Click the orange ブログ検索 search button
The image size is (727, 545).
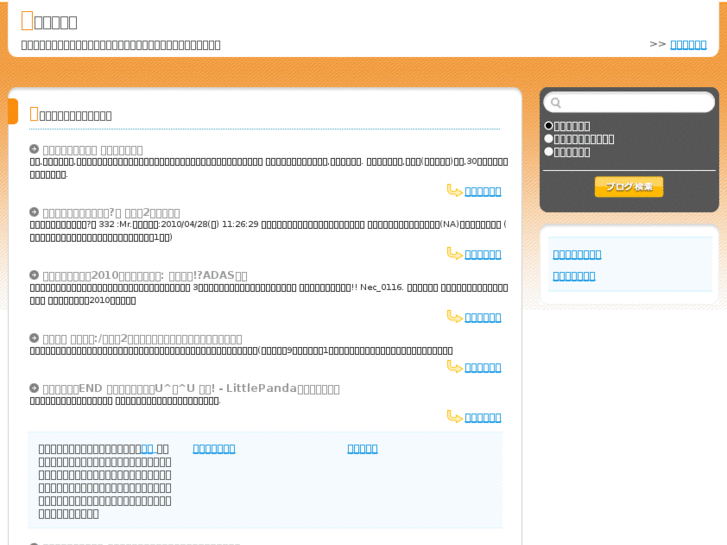point(629,187)
